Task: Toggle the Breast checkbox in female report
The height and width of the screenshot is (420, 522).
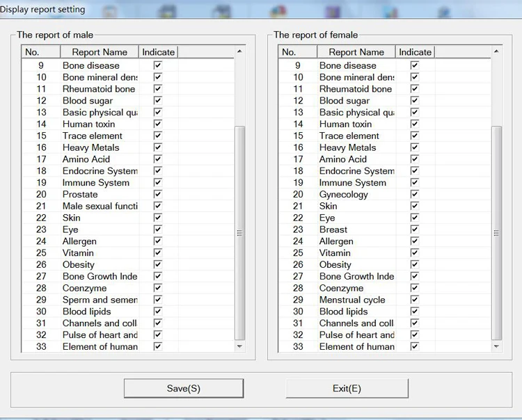Action: (x=415, y=229)
